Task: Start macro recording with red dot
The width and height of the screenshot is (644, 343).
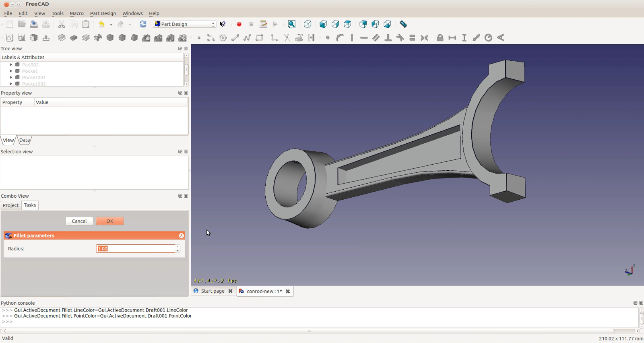Action: 239,24
